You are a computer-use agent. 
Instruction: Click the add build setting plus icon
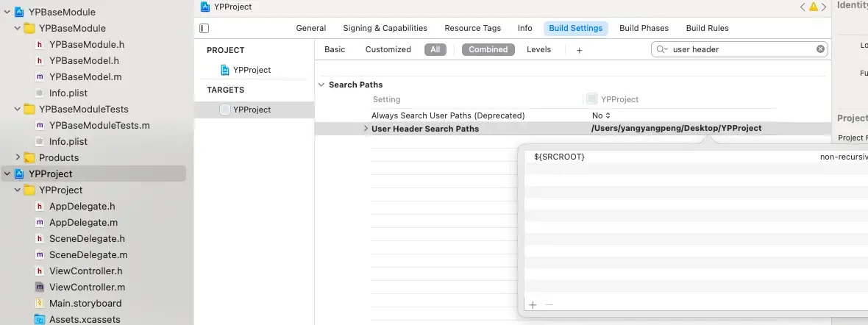[x=579, y=50]
